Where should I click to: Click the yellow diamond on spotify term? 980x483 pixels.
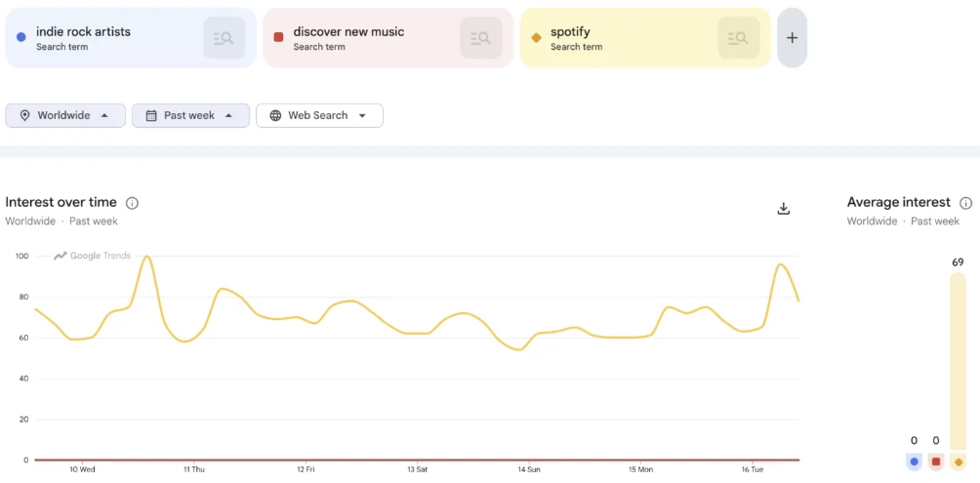click(x=536, y=37)
